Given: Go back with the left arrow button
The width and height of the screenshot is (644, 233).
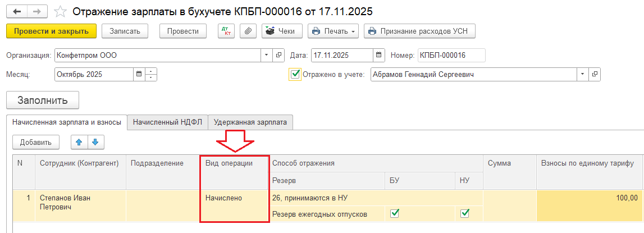Looking at the screenshot, I should click(x=17, y=11).
